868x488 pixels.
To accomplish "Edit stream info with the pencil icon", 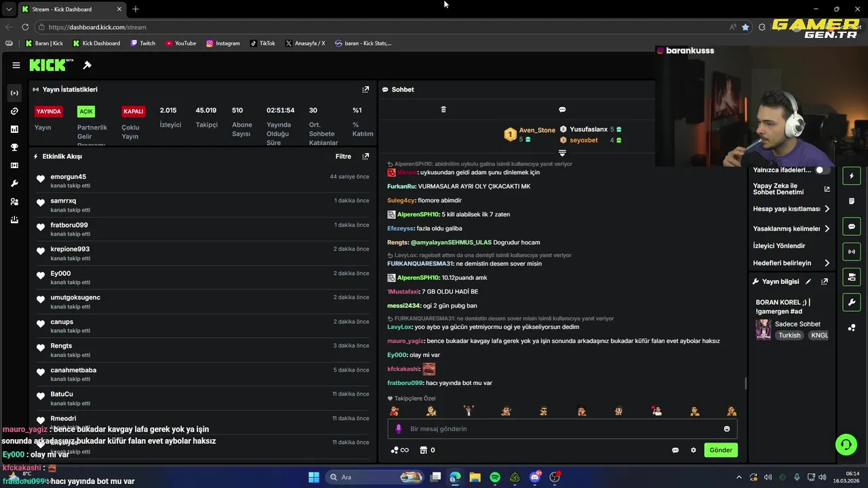I will pyautogui.click(x=808, y=282).
